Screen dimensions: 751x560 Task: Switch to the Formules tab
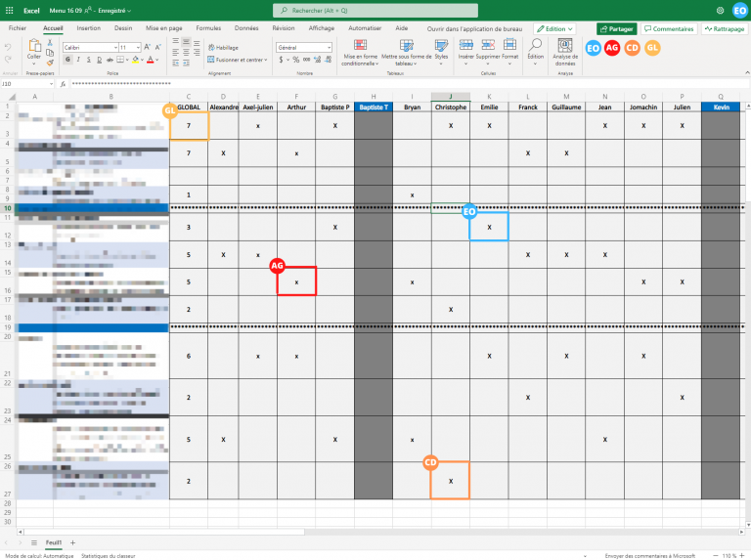click(208, 28)
